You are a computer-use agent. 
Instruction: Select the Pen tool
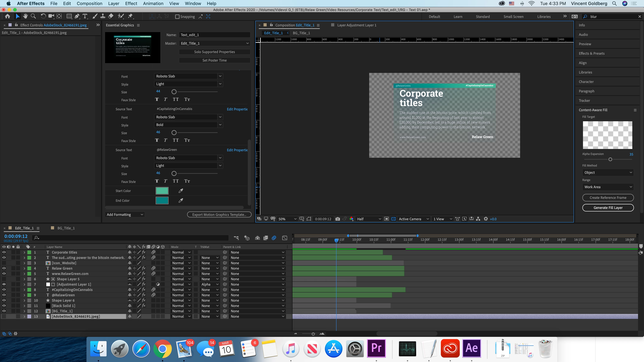(x=77, y=16)
